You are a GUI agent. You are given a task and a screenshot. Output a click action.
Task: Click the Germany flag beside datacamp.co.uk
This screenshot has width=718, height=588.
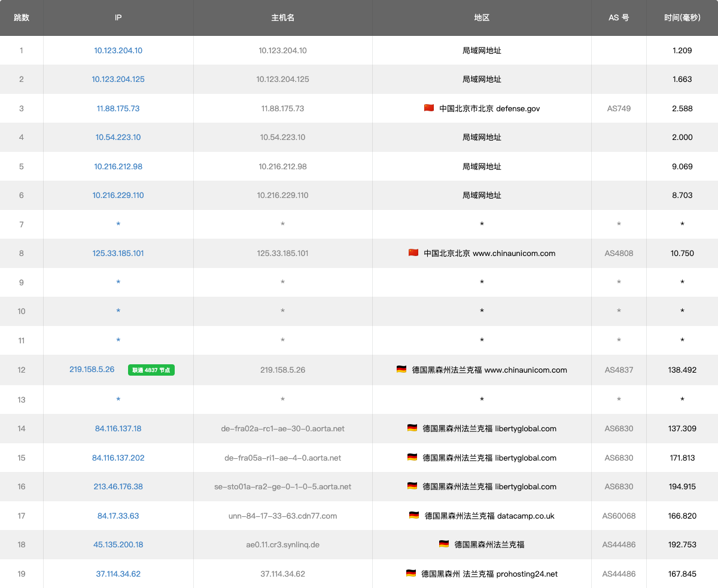(x=414, y=516)
